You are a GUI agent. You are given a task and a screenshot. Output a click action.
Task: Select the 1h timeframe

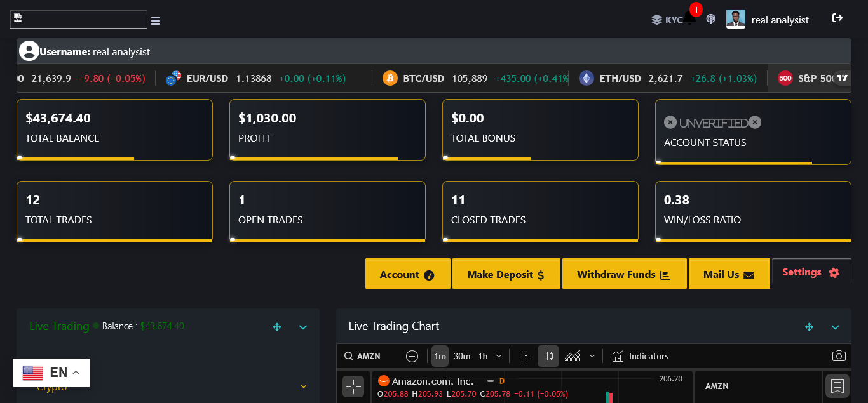click(x=483, y=356)
